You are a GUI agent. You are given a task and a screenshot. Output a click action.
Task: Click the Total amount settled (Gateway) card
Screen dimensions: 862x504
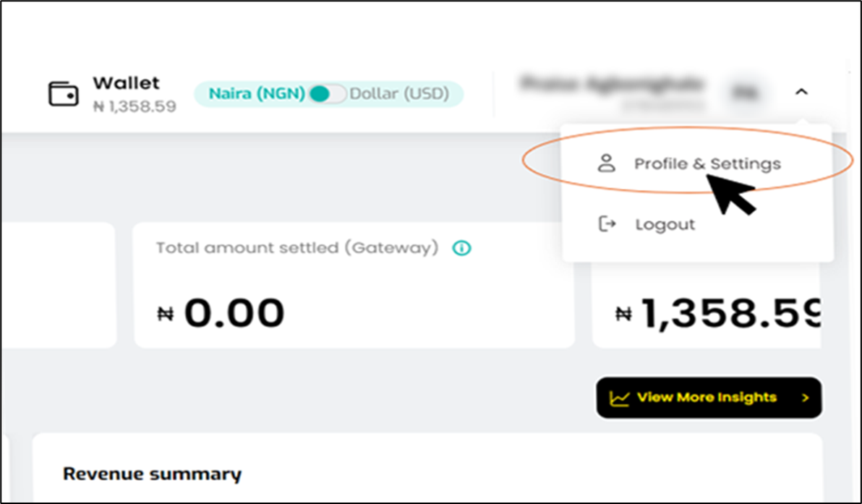pyautogui.click(x=354, y=285)
